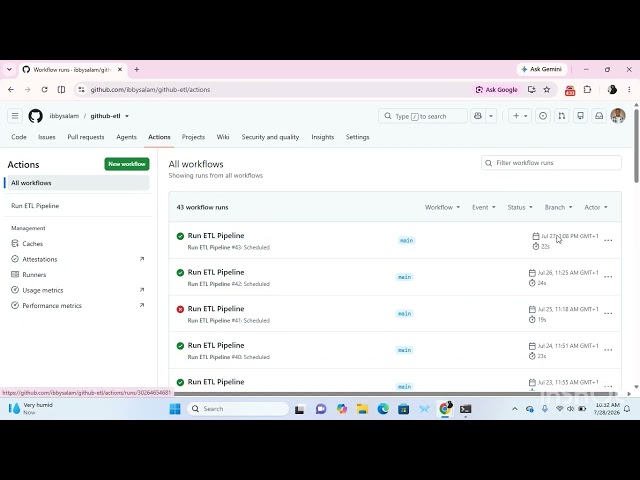The height and width of the screenshot is (480, 640).
Task: Click the Ask Gemini button
Action: pos(542,69)
